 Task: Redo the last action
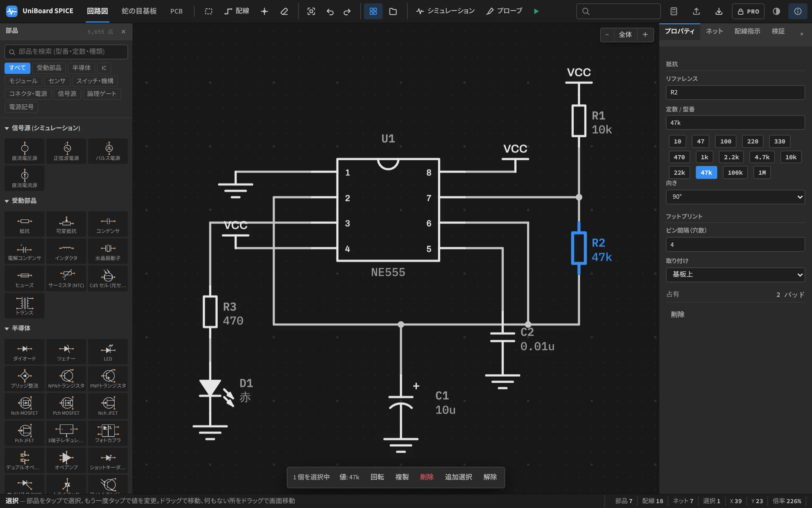347,11
